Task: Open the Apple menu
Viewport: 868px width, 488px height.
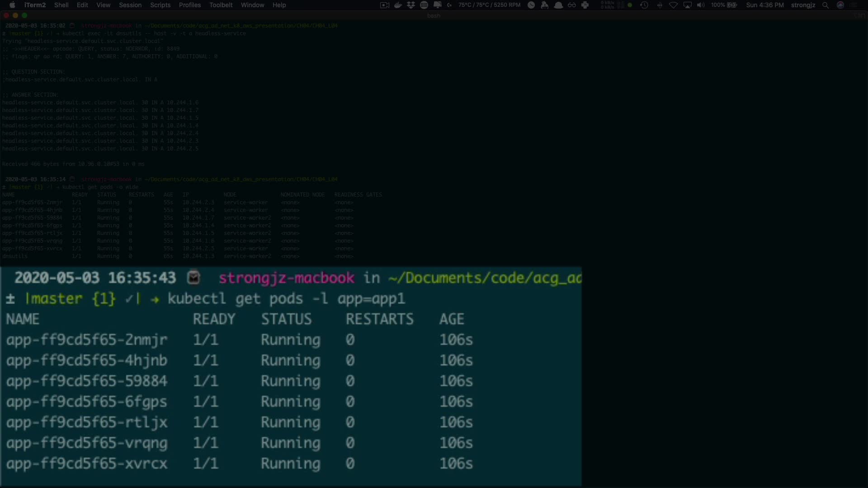Action: click(x=12, y=5)
